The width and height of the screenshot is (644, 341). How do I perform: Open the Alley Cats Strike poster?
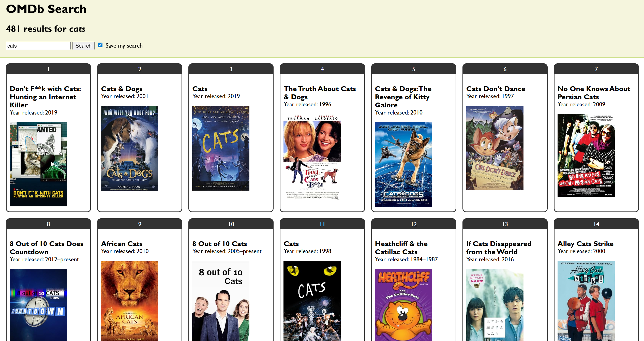point(586,301)
